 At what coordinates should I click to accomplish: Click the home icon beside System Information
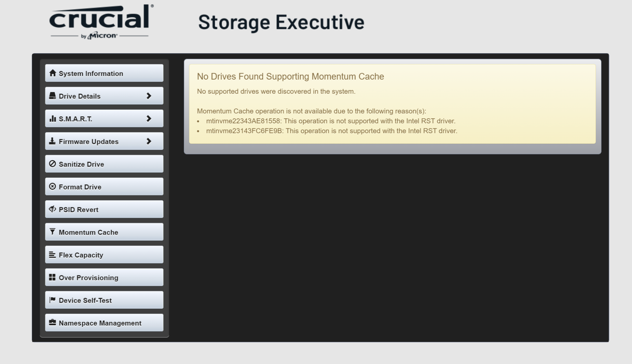point(53,73)
